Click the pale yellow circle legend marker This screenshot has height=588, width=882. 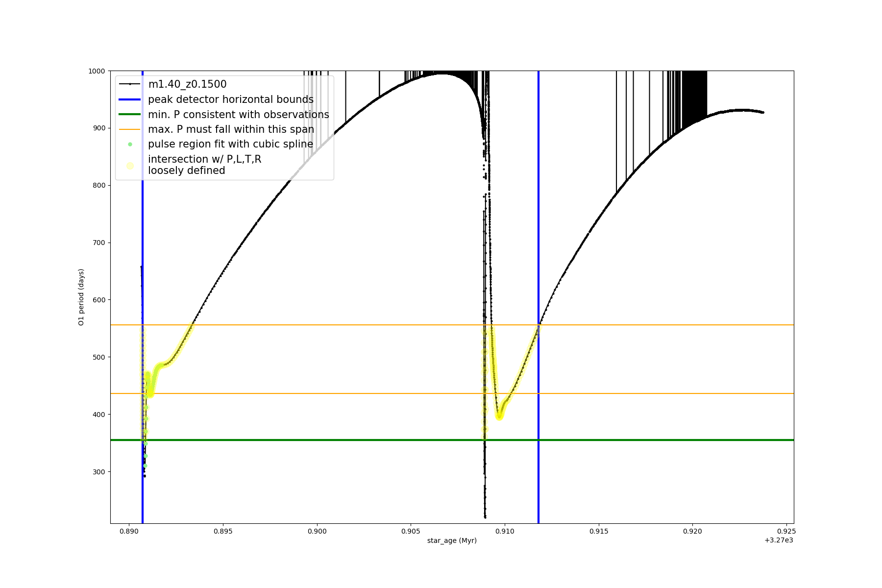click(x=130, y=166)
